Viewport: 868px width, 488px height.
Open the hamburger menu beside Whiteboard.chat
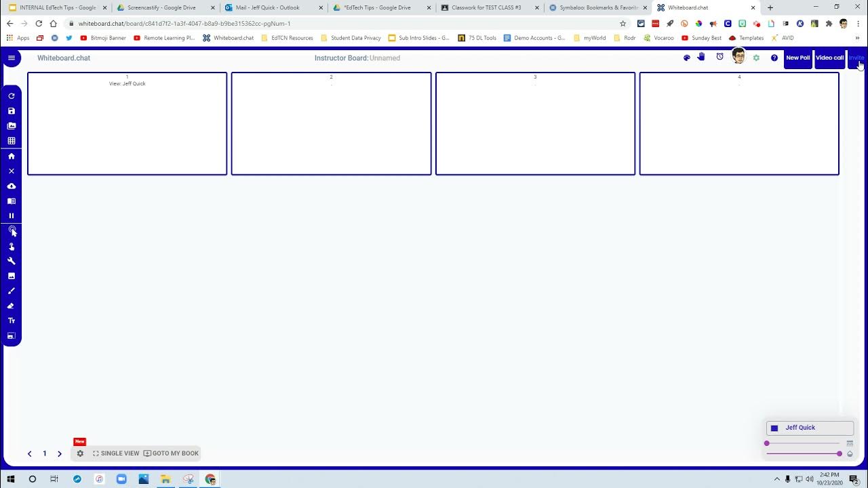(x=11, y=58)
